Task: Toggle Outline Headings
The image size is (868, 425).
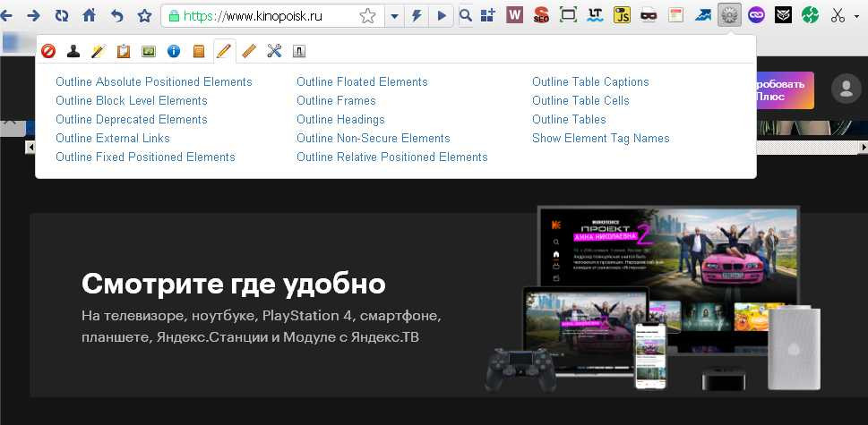Action: pos(340,119)
